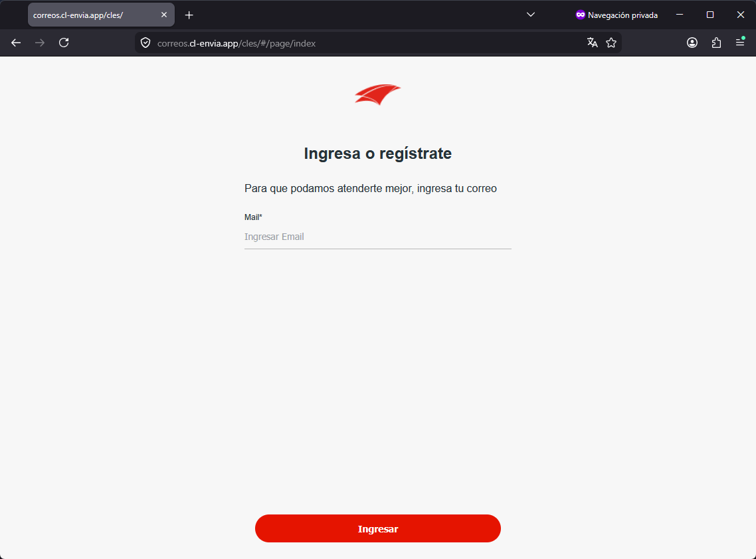Image resolution: width=756 pixels, height=559 pixels.
Task: Click the 'Para que podamos atenderte mejor' text
Action: pos(370,189)
